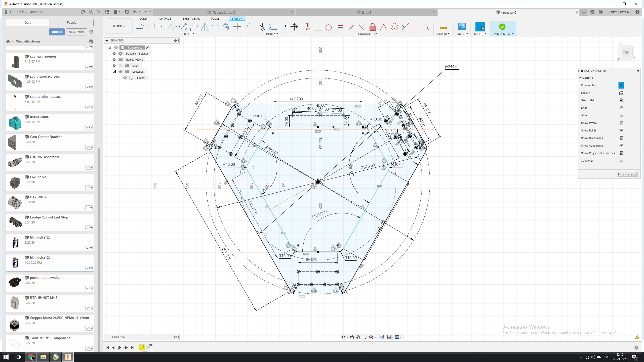Open the натяжитель file thumbnail
Viewport: 644px width, 362px height.
(x=15, y=122)
